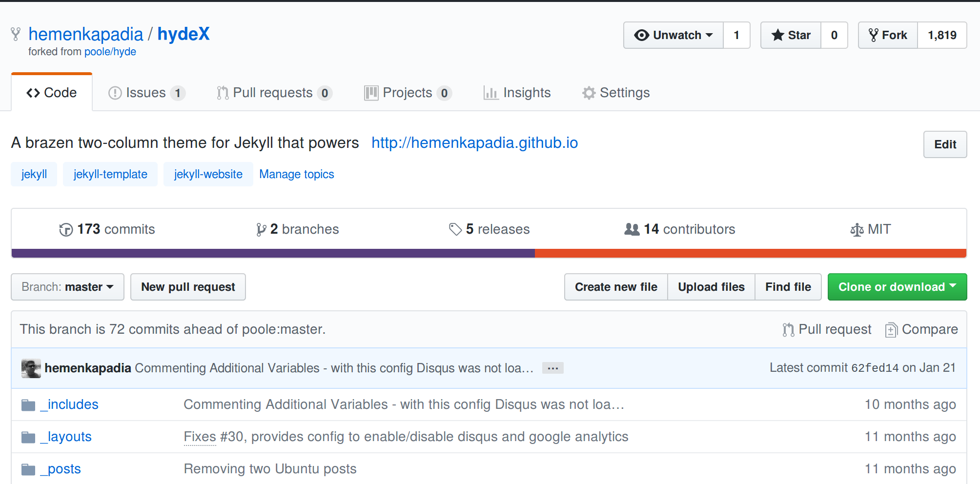The width and height of the screenshot is (980, 484).
Task: Open the _layouts folder
Action: [x=66, y=437]
